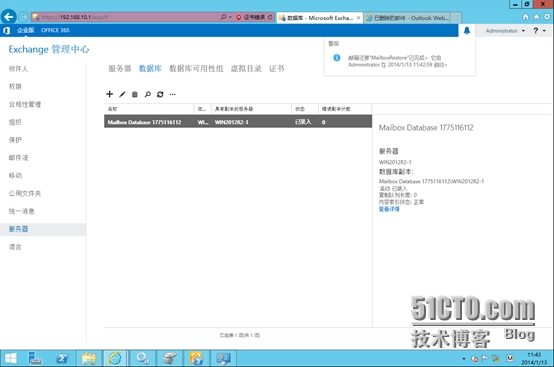554x367 pixels.
Task: Open 虚拟目录 tab
Action: (x=246, y=69)
